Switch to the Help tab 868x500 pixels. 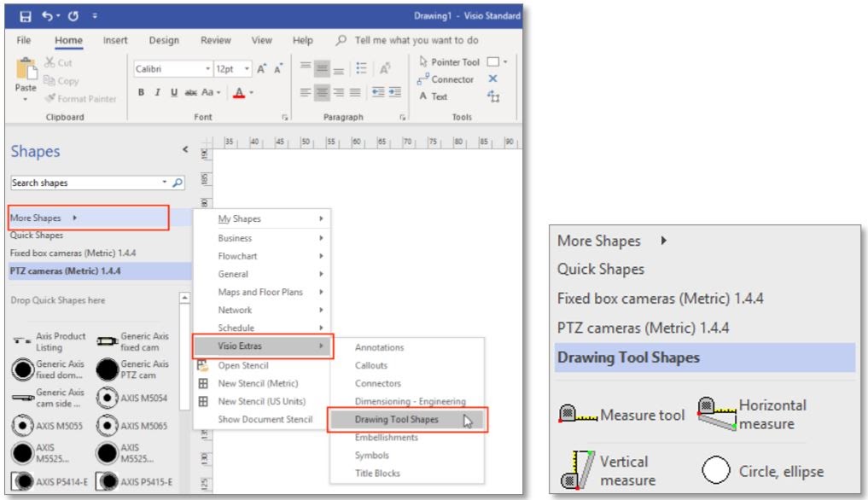click(x=303, y=40)
